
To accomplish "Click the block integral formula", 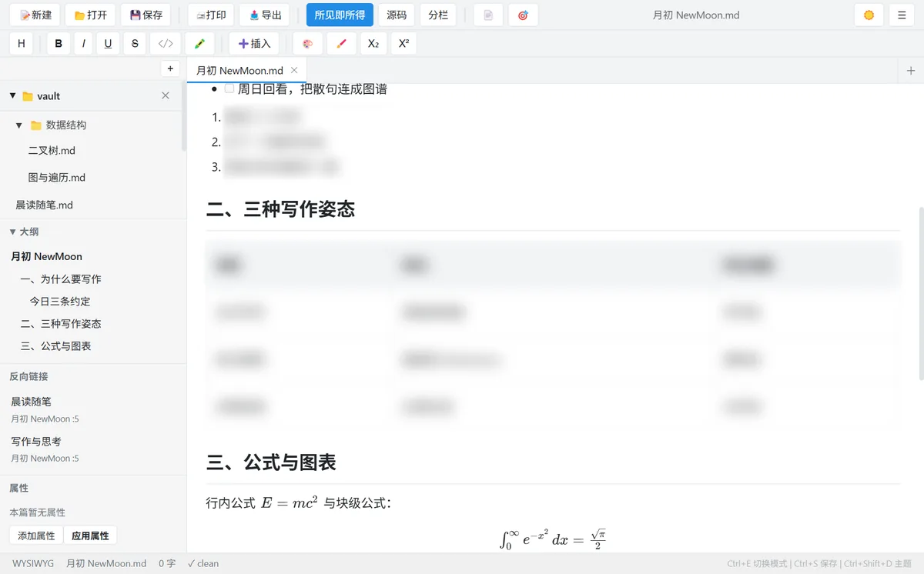I will [x=553, y=539].
